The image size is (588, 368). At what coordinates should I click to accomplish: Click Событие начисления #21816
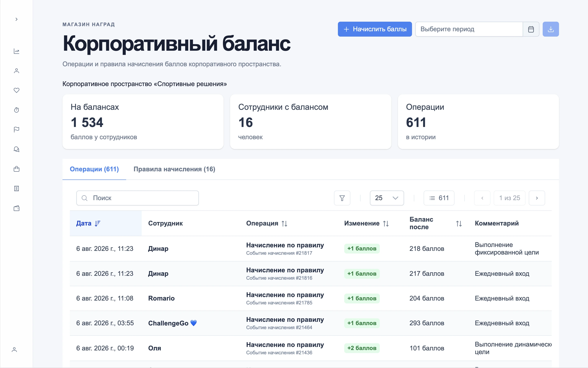click(x=279, y=278)
